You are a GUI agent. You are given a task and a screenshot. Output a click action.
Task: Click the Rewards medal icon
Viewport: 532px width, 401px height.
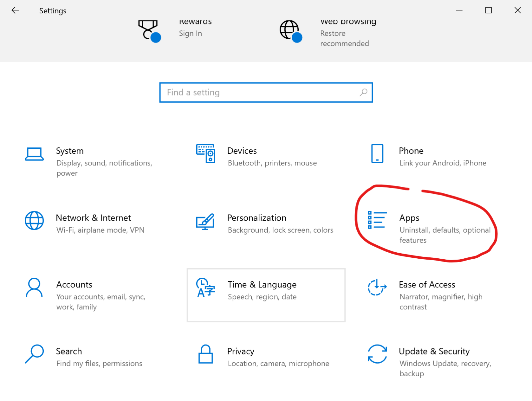[x=149, y=31]
